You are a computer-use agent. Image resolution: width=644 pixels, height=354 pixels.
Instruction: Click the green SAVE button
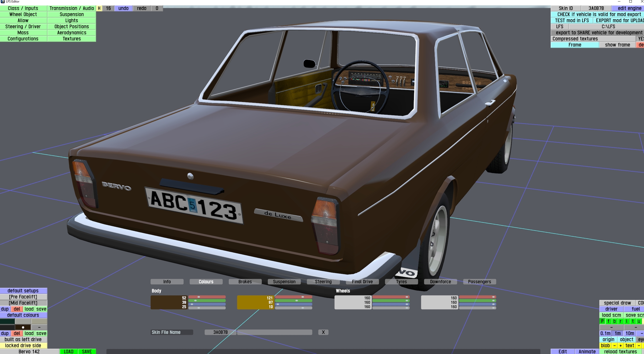coord(87,351)
